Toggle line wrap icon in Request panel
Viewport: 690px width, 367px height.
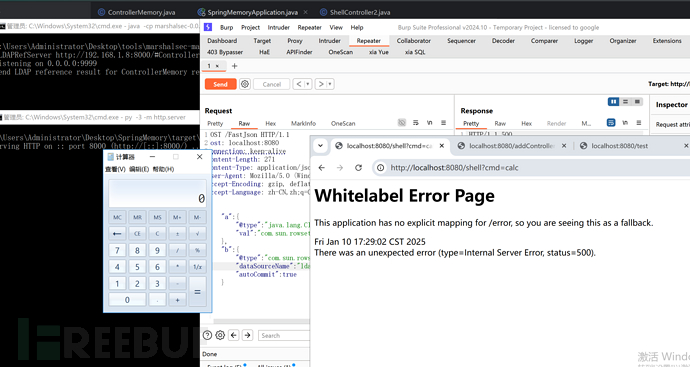(415, 123)
